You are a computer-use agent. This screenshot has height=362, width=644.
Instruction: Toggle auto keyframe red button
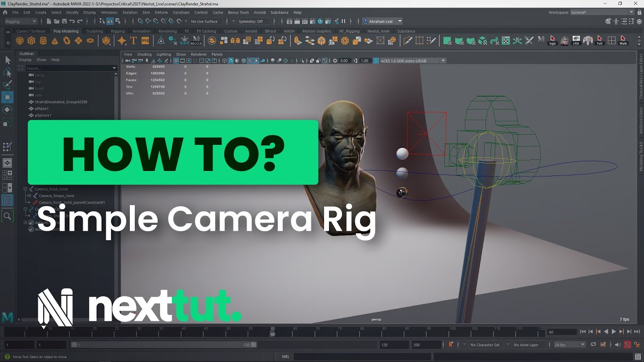click(x=627, y=344)
